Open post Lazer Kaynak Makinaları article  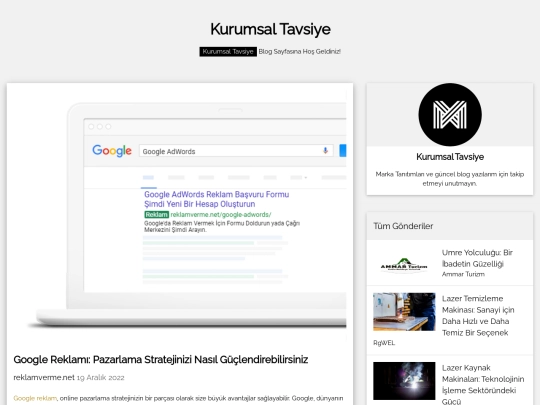[x=483, y=384]
